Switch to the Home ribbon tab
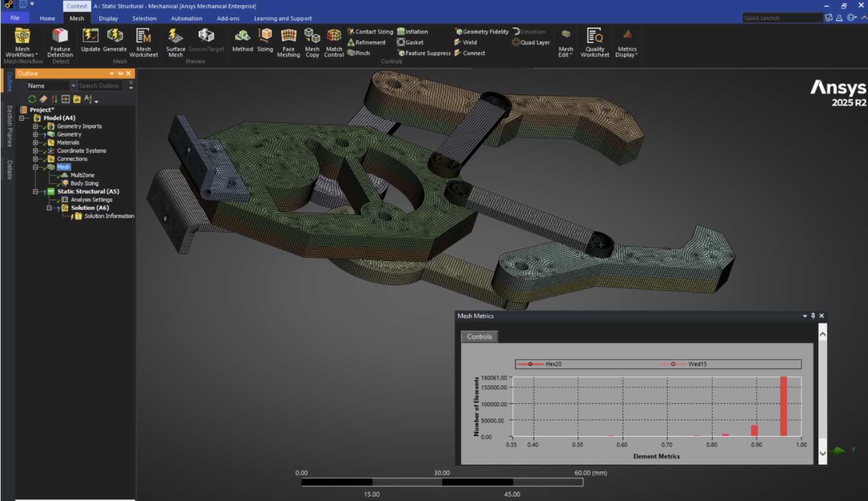This screenshot has width=868, height=501. (x=47, y=18)
